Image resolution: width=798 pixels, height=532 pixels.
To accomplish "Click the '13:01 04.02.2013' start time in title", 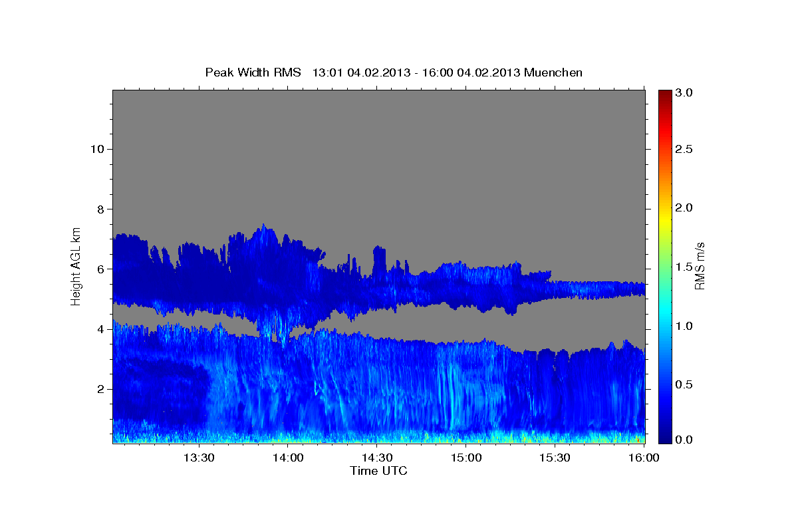I will pyautogui.click(x=360, y=72).
